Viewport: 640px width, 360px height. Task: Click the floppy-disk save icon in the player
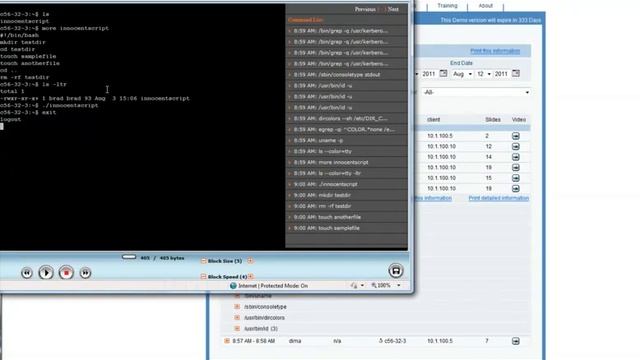396,271
